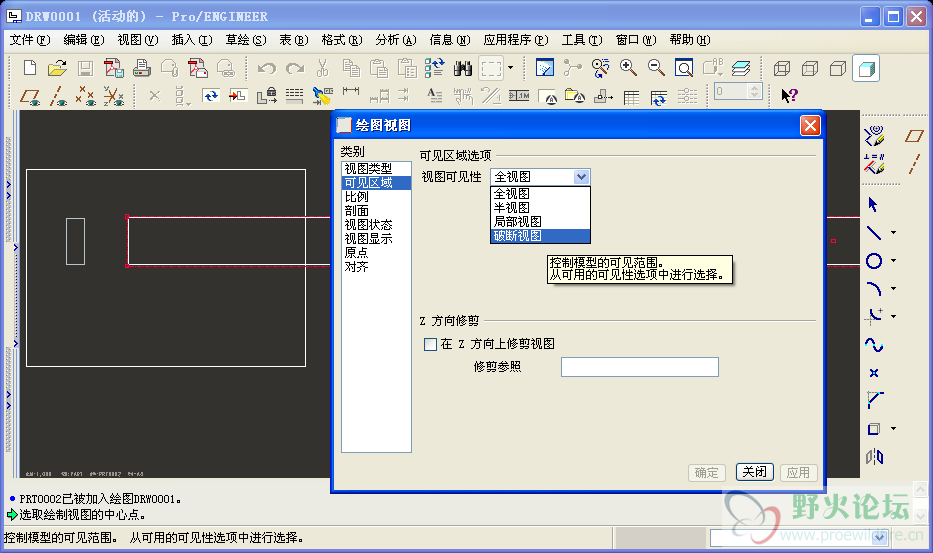Click the update sheet arrows icon
The width and height of the screenshot is (933, 553).
tap(211, 95)
